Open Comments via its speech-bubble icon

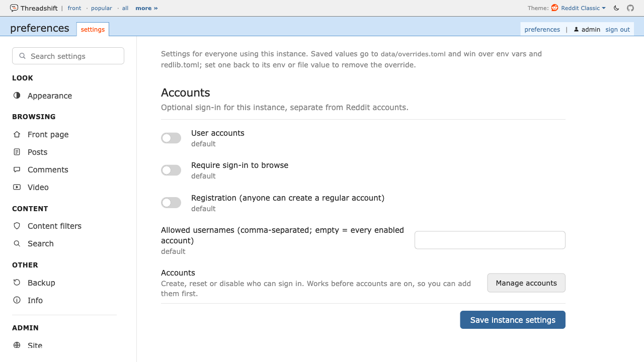(17, 169)
